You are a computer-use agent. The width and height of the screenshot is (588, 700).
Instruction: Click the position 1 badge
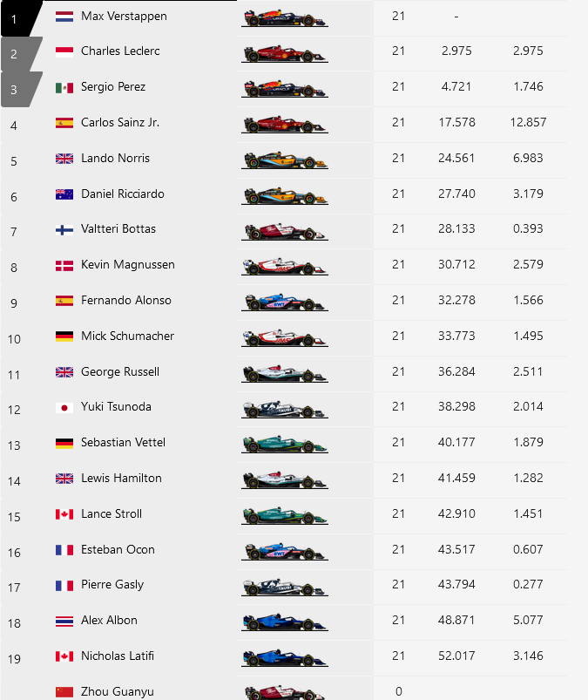(x=15, y=18)
